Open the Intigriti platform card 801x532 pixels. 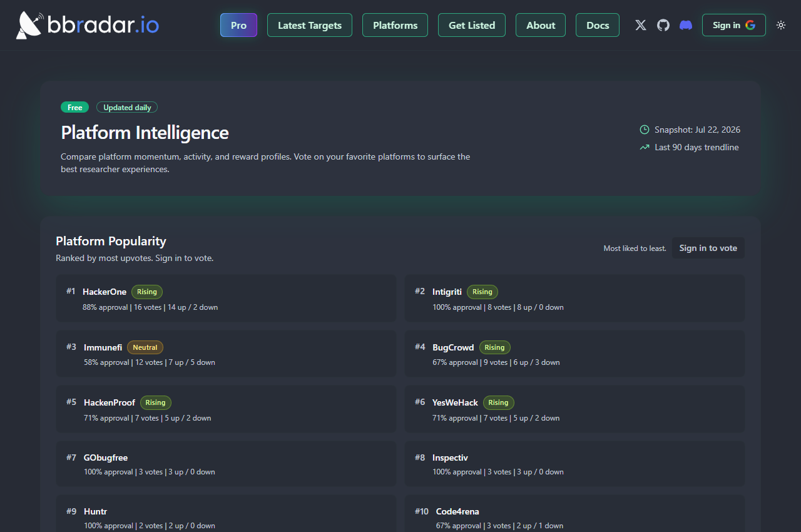click(x=574, y=299)
